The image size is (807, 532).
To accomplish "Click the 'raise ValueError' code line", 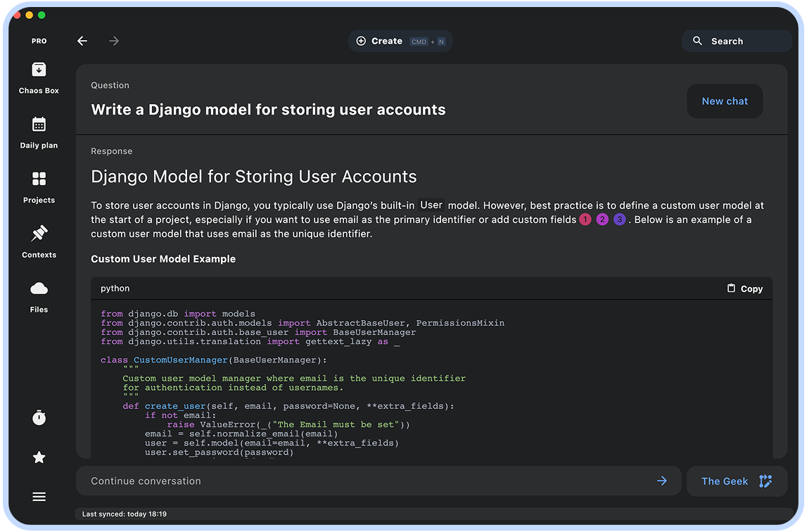I will [x=288, y=424].
